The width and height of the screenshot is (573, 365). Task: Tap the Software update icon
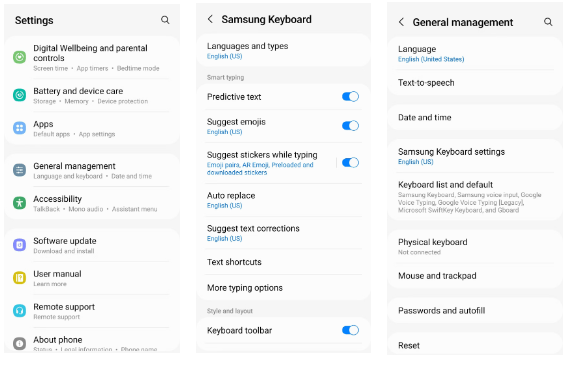point(19,245)
